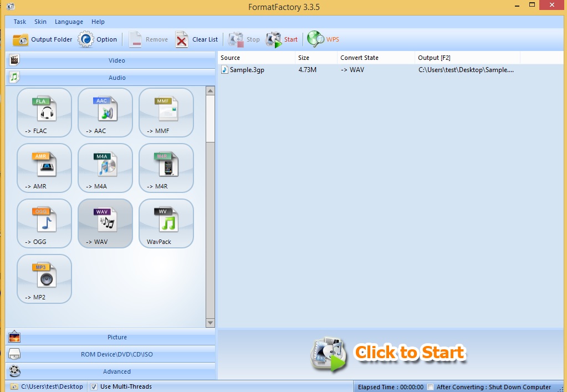Click the Stop toolbar button

coord(244,39)
